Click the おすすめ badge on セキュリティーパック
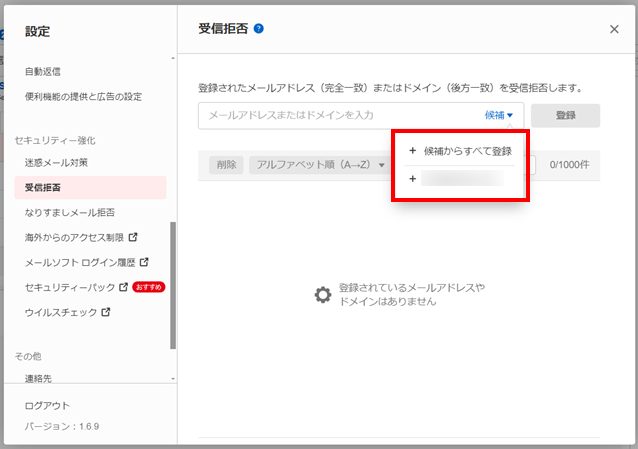The height and width of the screenshot is (449, 638). point(148,288)
